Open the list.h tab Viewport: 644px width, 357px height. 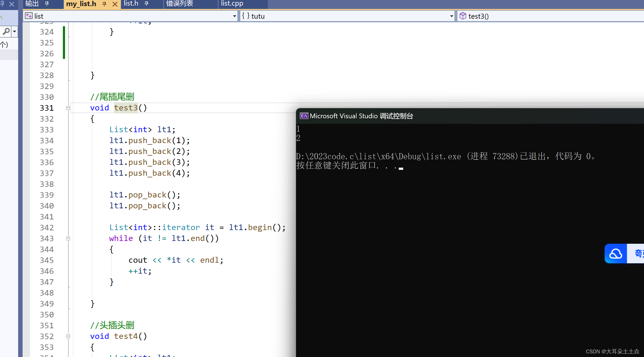point(131,4)
